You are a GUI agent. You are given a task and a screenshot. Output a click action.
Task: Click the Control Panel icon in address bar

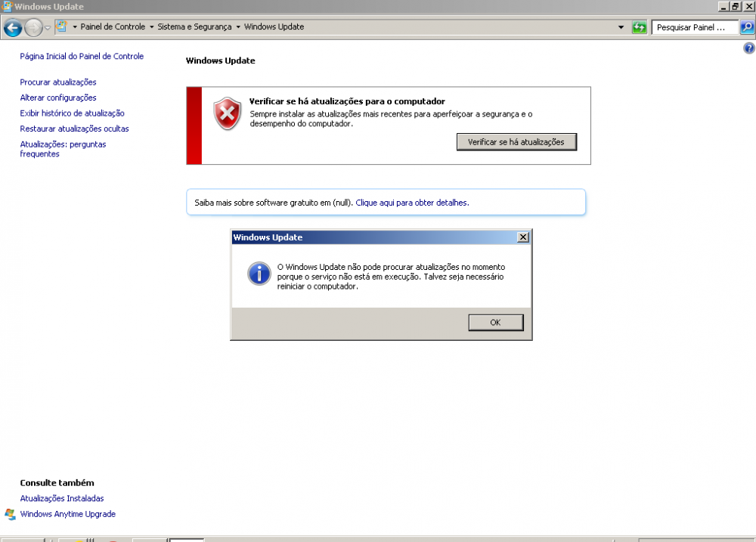click(x=61, y=27)
